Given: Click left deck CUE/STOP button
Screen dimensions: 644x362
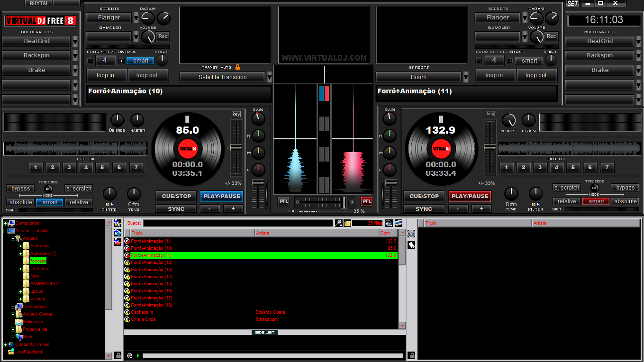Looking at the screenshot, I should [176, 196].
